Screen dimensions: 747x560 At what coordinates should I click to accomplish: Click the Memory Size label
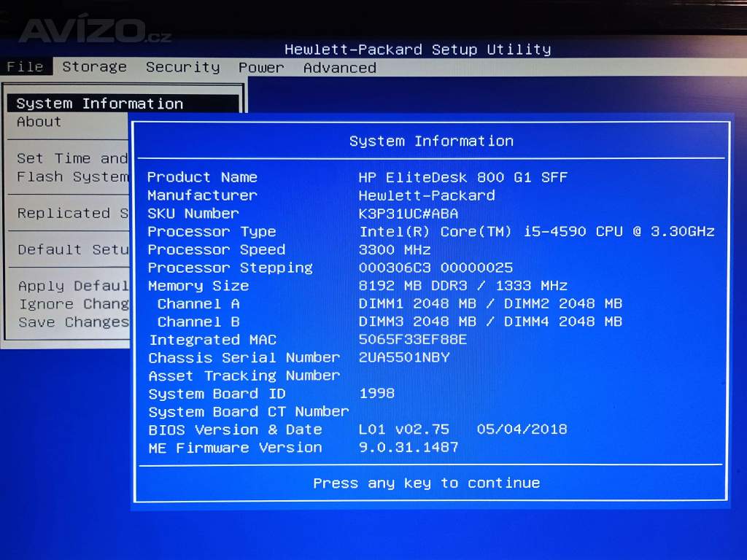(198, 286)
